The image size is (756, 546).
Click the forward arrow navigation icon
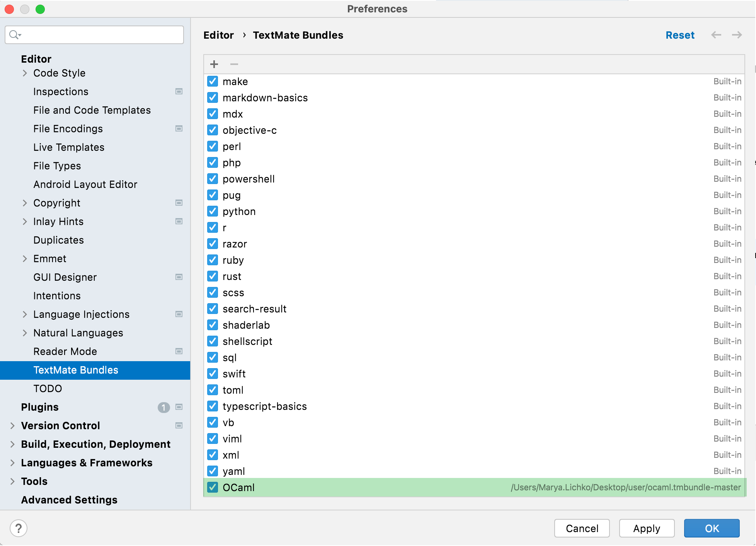click(x=737, y=35)
